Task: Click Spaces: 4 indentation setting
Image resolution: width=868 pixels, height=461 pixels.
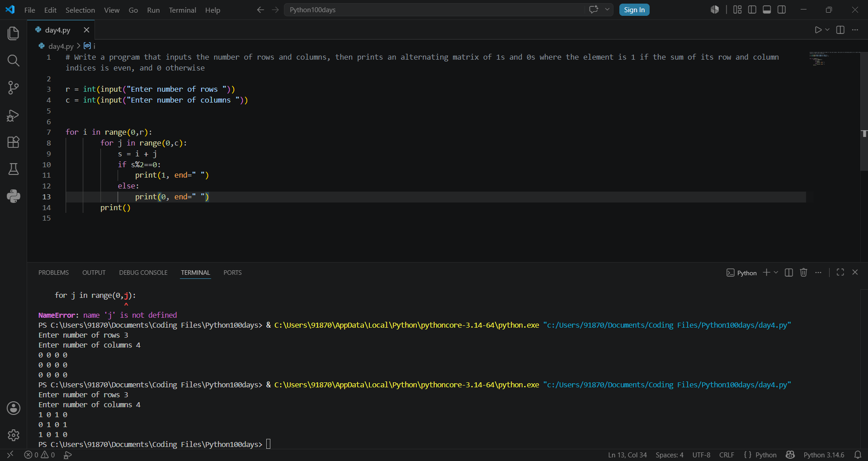Action: (669, 455)
